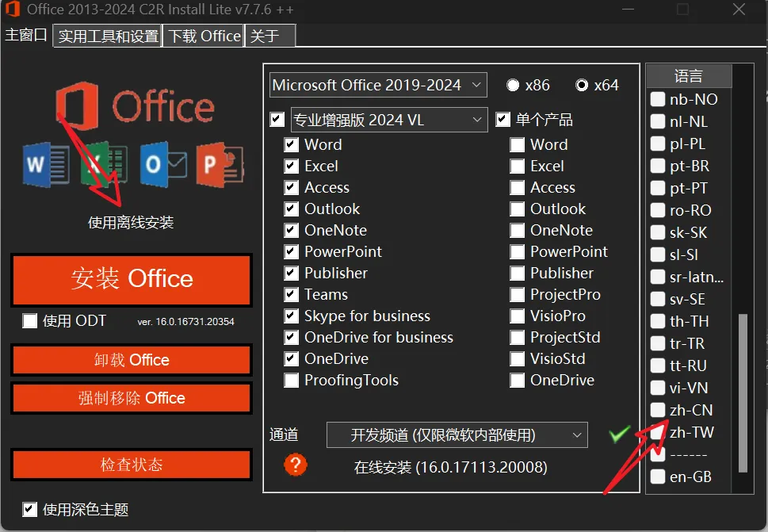Click the 安装 Office button
The width and height of the screenshot is (768, 532).
coord(132,279)
